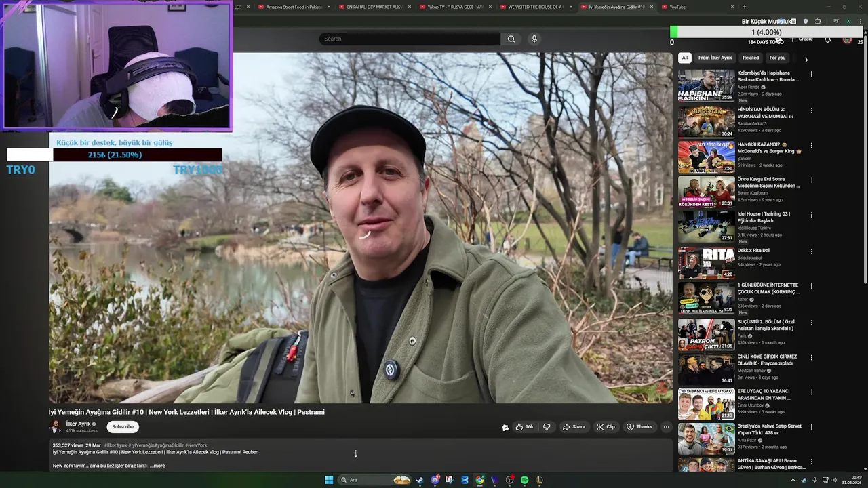Open options menu for Idol House video

(x=811, y=215)
